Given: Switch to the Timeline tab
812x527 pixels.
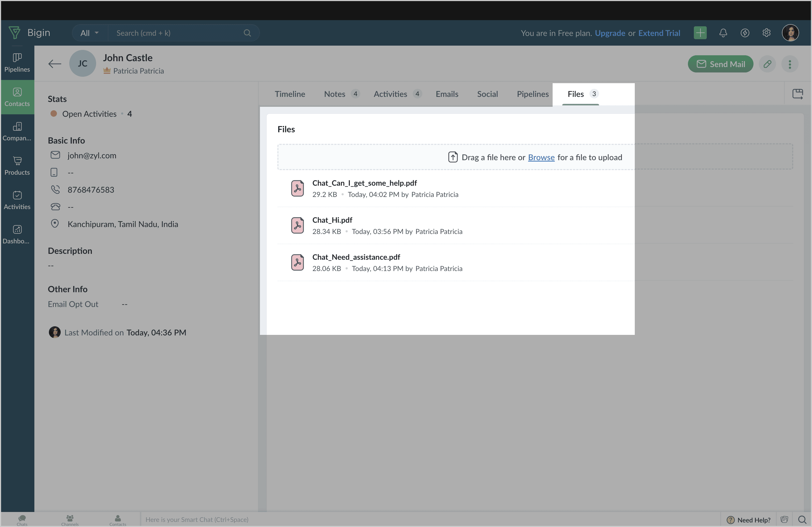Looking at the screenshot, I should coord(290,94).
